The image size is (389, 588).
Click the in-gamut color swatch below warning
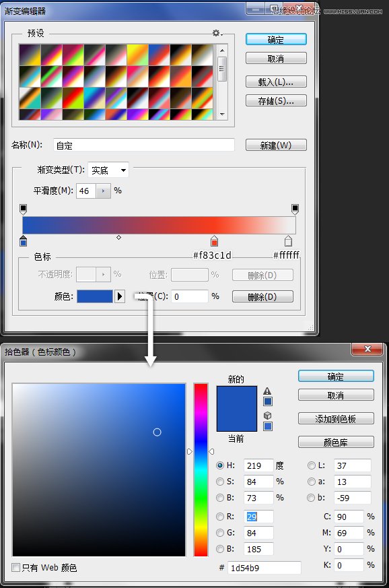coord(268,401)
